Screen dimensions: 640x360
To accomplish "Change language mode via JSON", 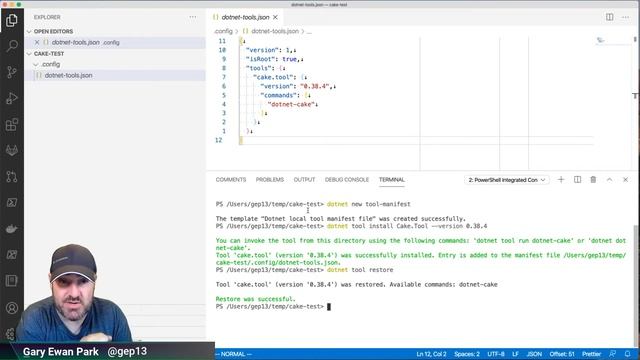I will (x=534, y=354).
